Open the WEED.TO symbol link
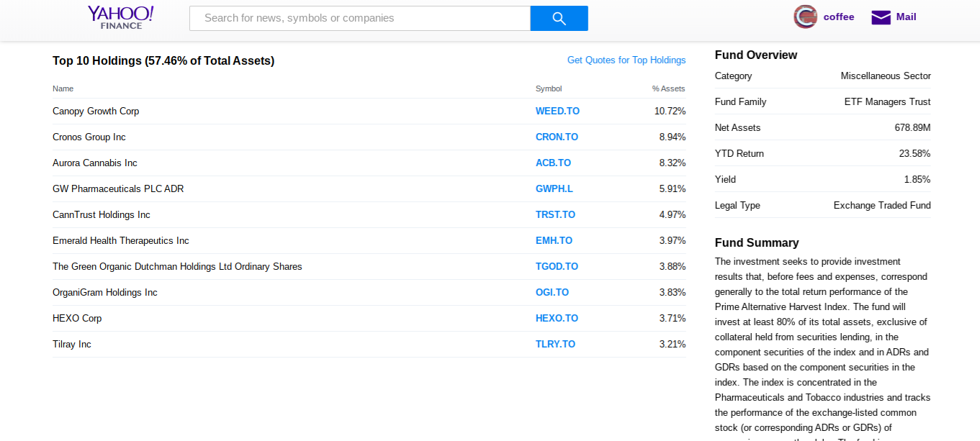The image size is (980, 441). 557,112
